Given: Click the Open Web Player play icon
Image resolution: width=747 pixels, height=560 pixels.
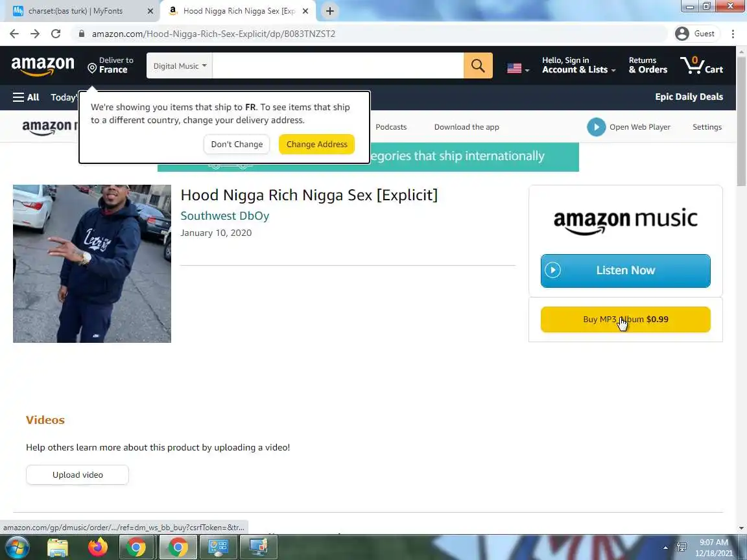Looking at the screenshot, I should point(596,127).
